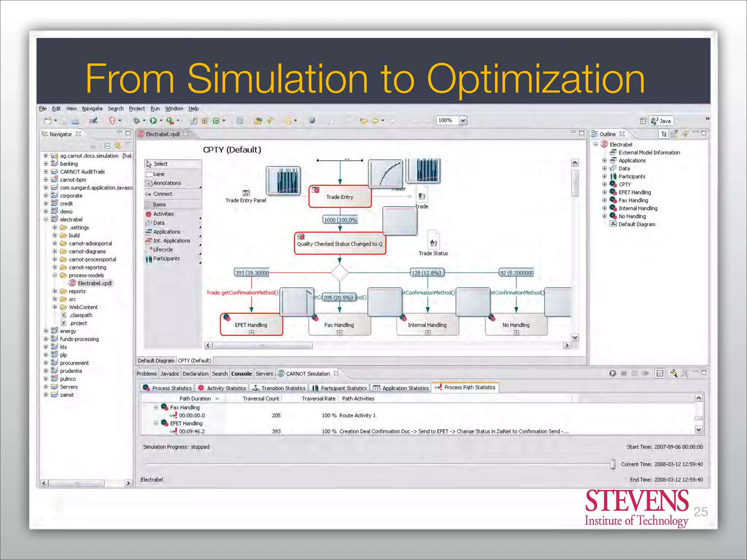Open the Project menu
The width and height of the screenshot is (747, 560).
coord(137,109)
